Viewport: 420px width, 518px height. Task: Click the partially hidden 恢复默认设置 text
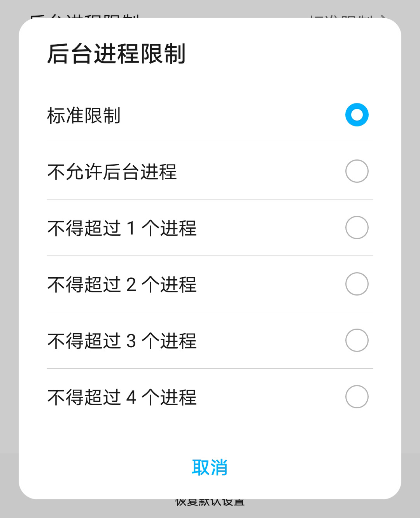point(210,502)
